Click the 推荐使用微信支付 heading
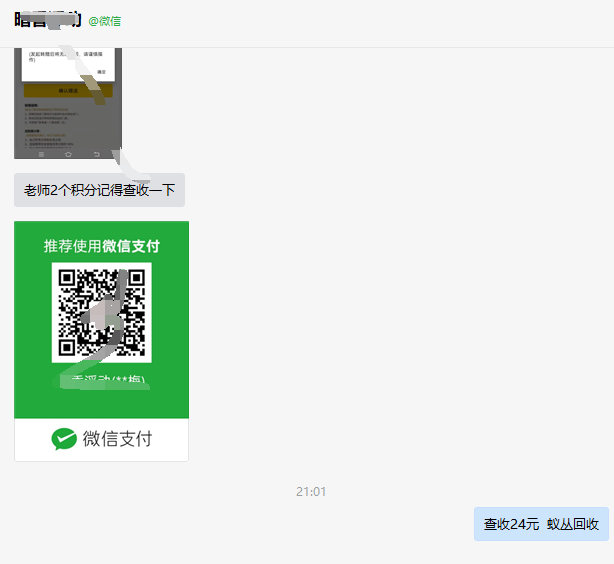The image size is (614, 564). coord(101,246)
